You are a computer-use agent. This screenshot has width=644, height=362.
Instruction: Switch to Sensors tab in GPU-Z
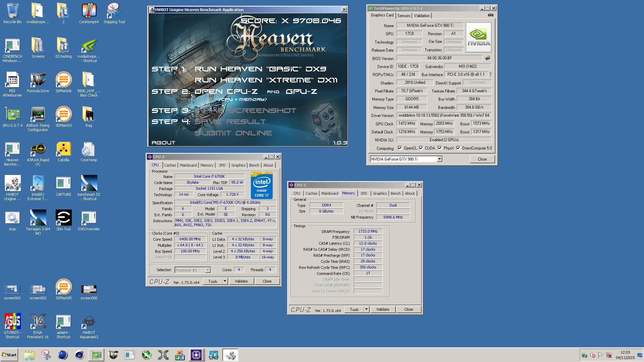click(404, 16)
